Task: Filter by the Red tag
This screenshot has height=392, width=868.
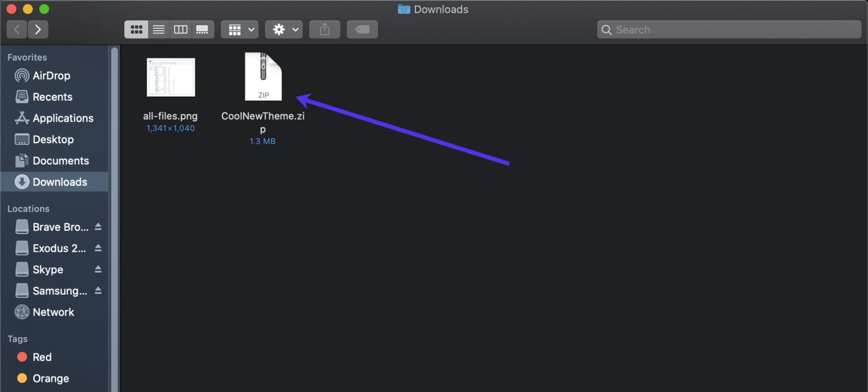Action: coord(42,357)
